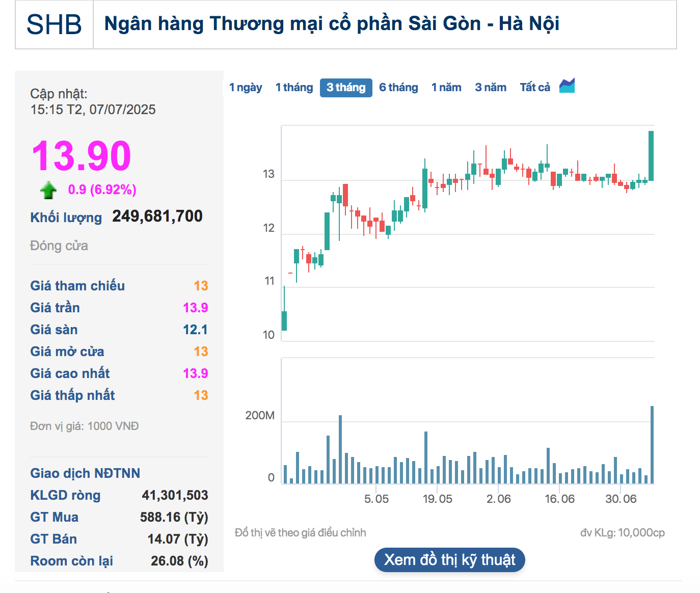Select the '3 năm' chart range tab
700x593 pixels.
point(491,87)
